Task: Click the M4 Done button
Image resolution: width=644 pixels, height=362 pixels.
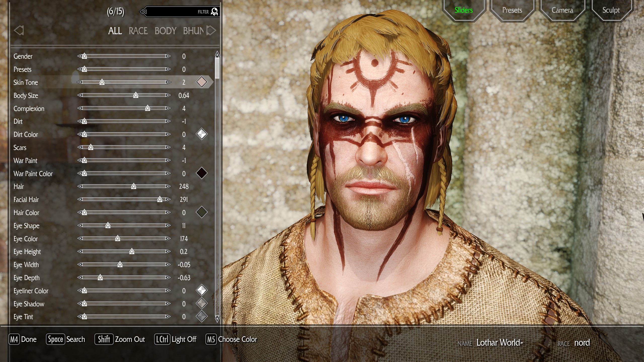Action: tap(23, 339)
